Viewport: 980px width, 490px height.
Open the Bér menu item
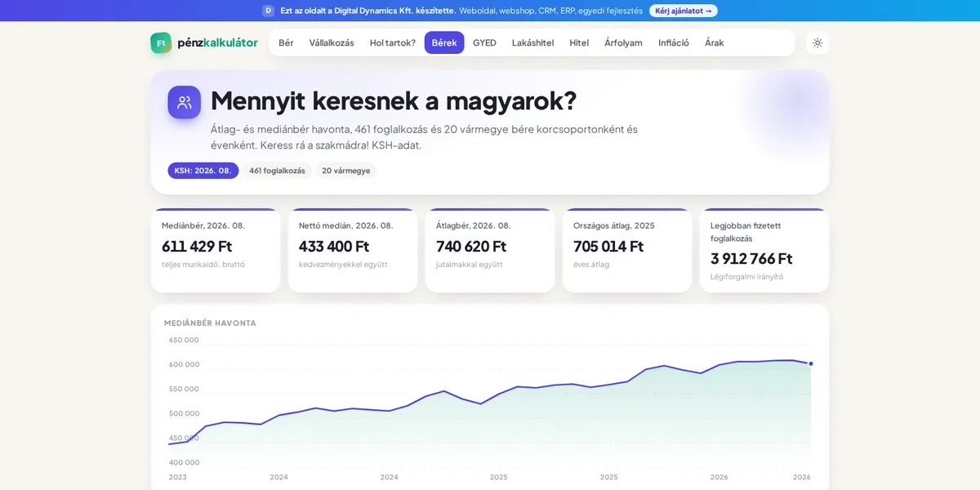[x=286, y=42]
